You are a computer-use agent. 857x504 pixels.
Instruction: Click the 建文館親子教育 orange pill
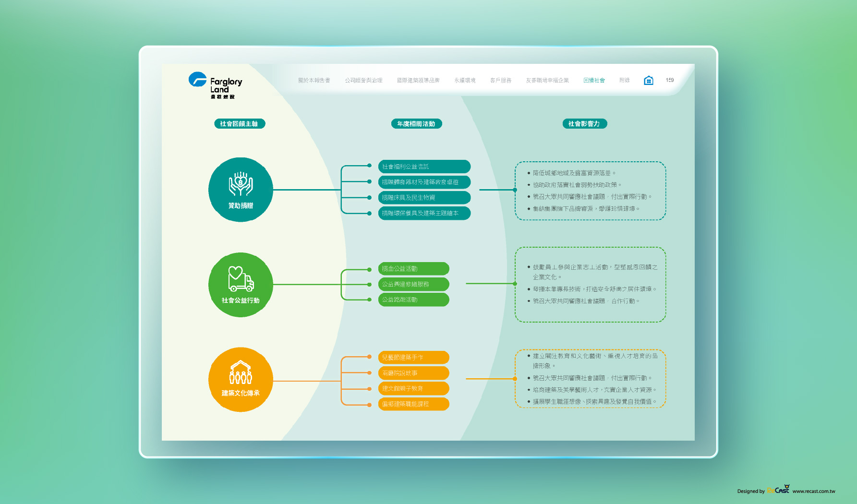414,388
